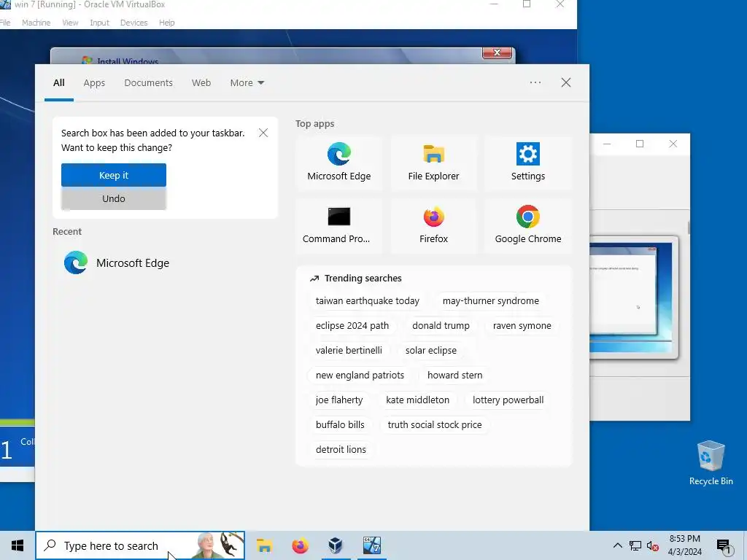Open File Explorer on the taskbar
Image resolution: width=747 pixels, height=560 pixels.
(264, 545)
